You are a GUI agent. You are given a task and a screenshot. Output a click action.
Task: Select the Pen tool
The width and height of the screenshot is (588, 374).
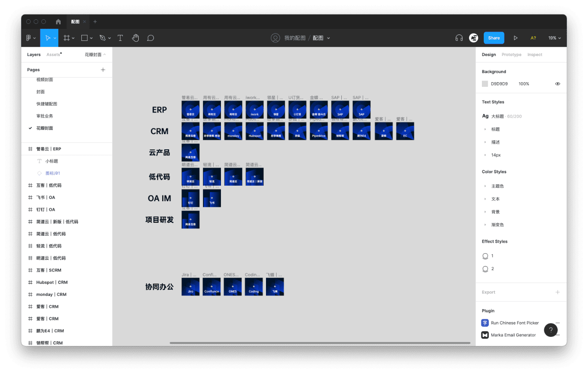point(102,38)
